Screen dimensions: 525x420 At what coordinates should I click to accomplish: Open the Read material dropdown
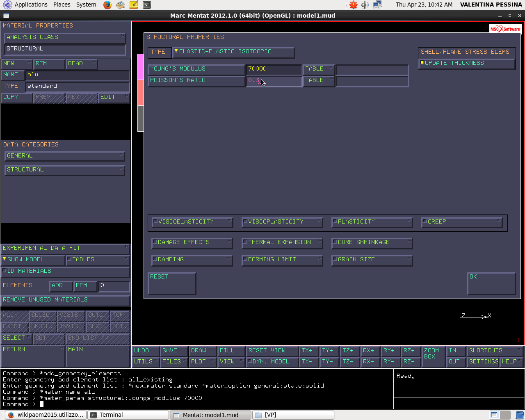coord(82,64)
